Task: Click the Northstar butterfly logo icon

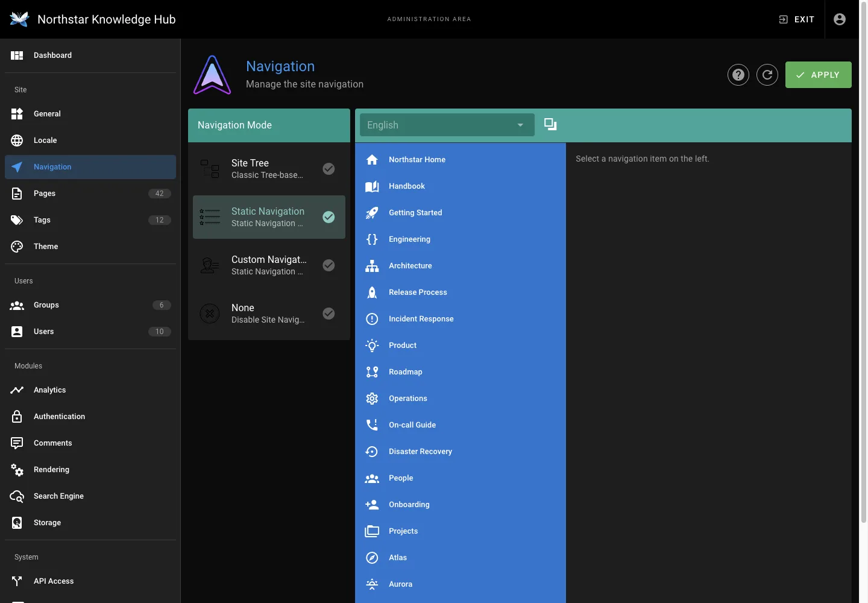Action: [x=19, y=19]
